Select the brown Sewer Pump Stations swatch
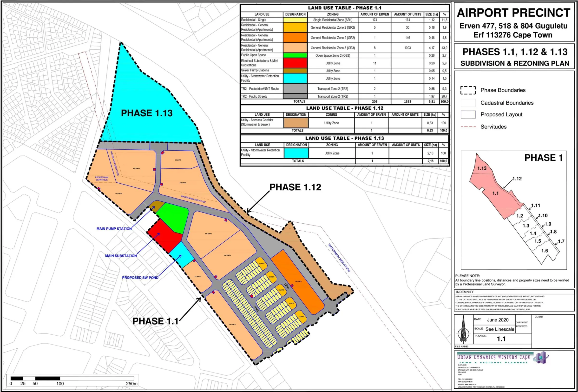578x392 pixels. tap(295, 71)
